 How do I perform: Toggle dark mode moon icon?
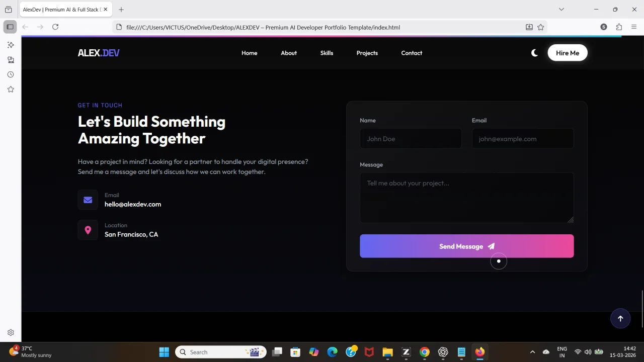(x=534, y=53)
